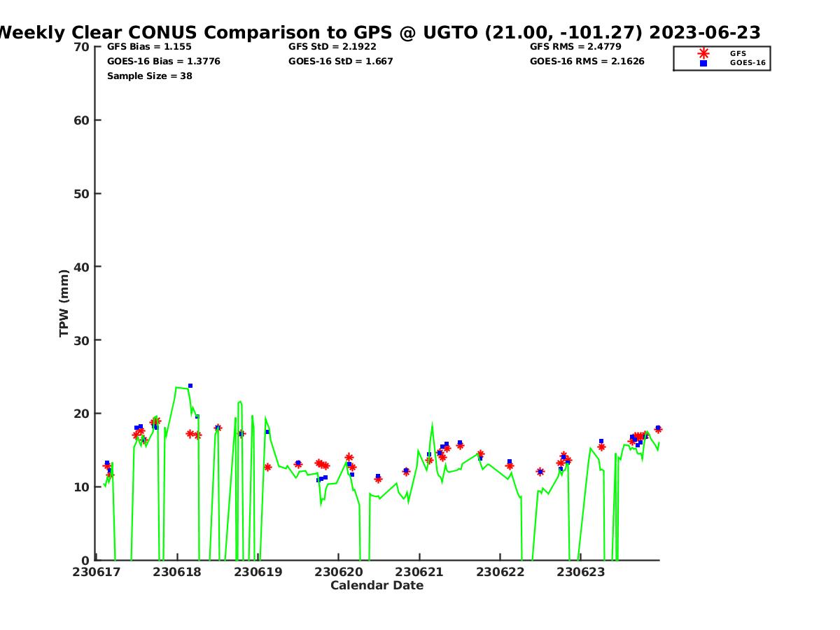The image size is (840, 630).
Task: Click the GOES-16 RMS = 2.1626 statistic
Action: pos(587,62)
